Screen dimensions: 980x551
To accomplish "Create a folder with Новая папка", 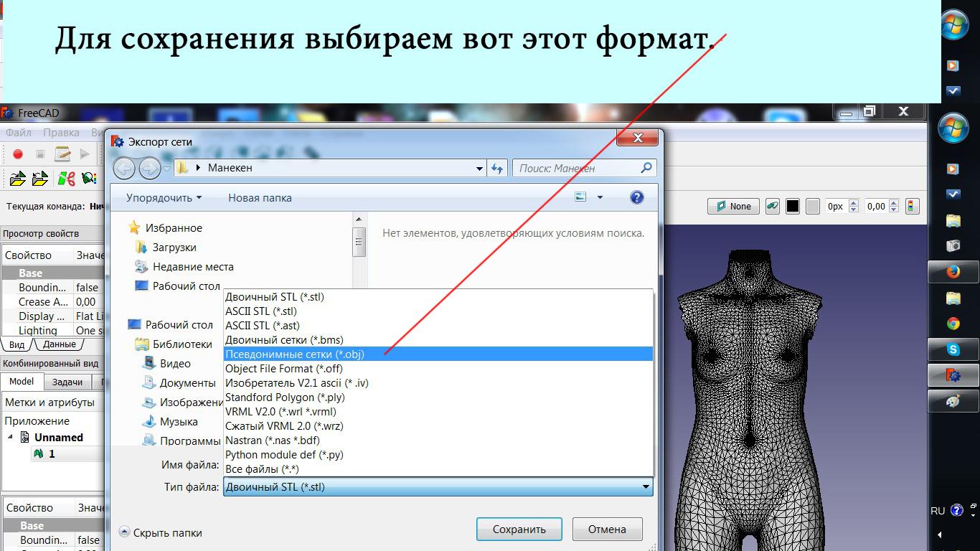I will click(x=260, y=197).
